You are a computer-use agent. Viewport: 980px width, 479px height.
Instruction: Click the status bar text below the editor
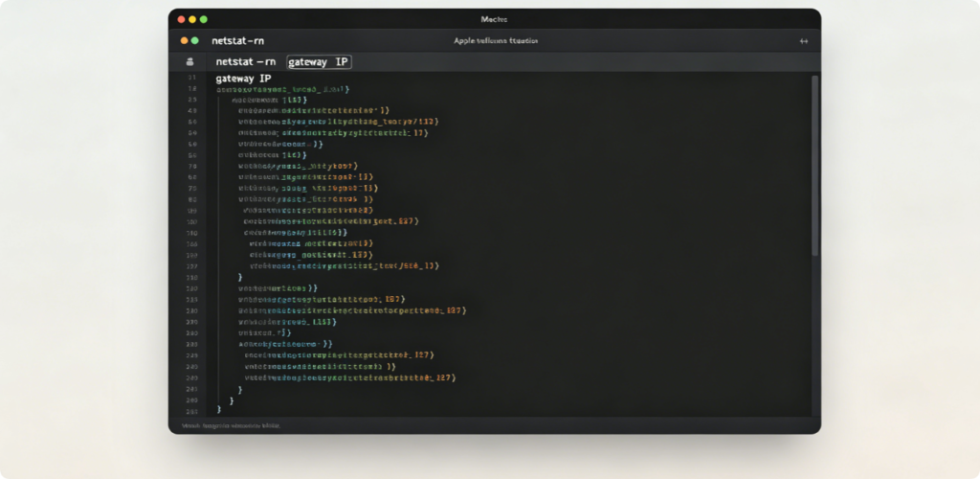click(232, 426)
